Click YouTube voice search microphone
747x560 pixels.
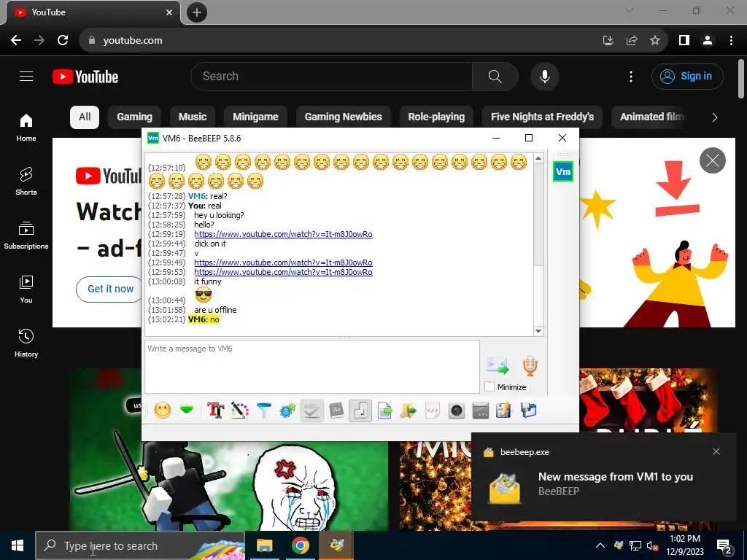pos(544,76)
